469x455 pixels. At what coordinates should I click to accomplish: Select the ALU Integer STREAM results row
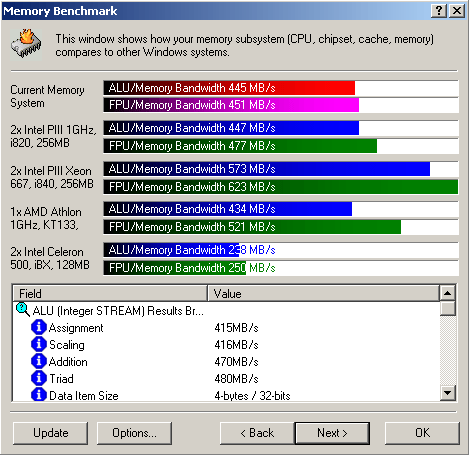(110, 310)
